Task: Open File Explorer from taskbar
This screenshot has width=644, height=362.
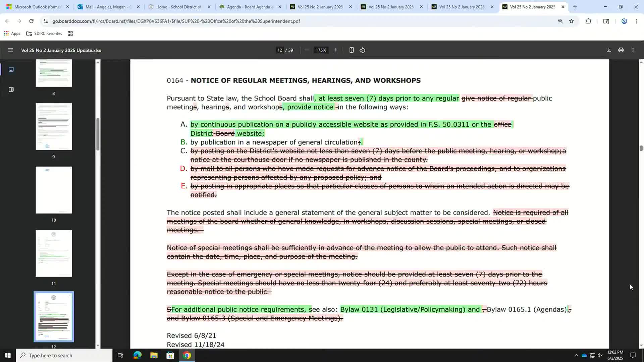Action: pos(154,355)
